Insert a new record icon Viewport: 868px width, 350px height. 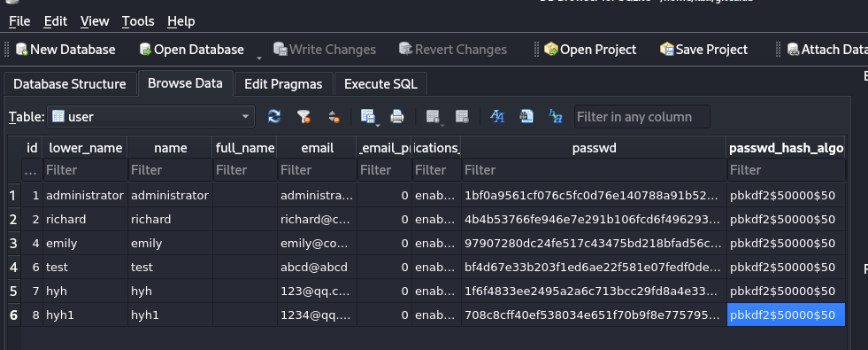click(433, 116)
